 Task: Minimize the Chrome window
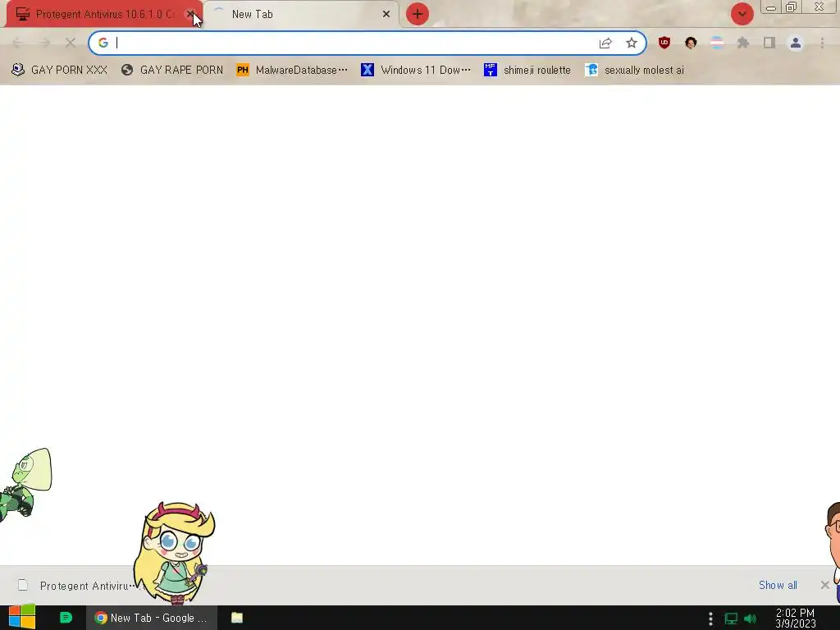[771, 7]
